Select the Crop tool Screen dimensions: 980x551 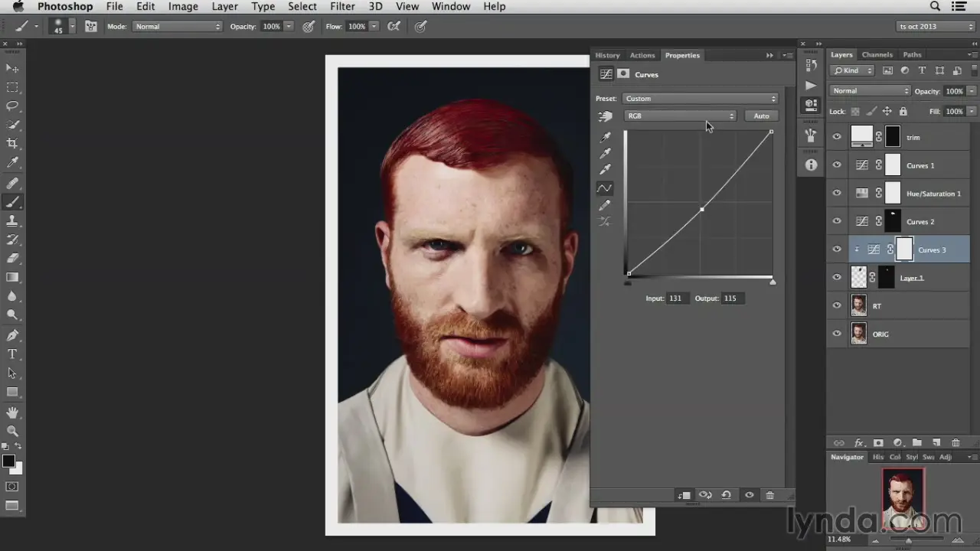click(x=12, y=143)
